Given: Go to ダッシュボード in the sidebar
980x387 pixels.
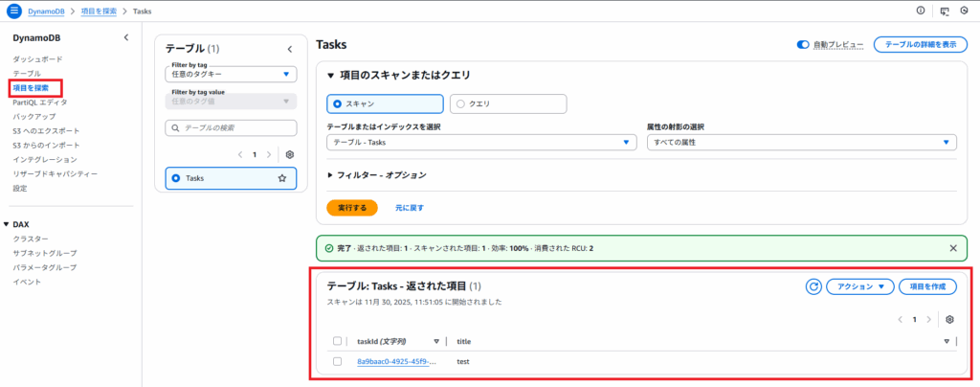Looking at the screenshot, I should coord(38,59).
